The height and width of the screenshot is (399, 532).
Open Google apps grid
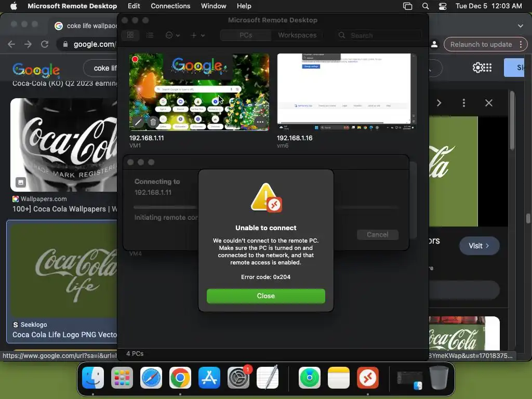tap(487, 68)
